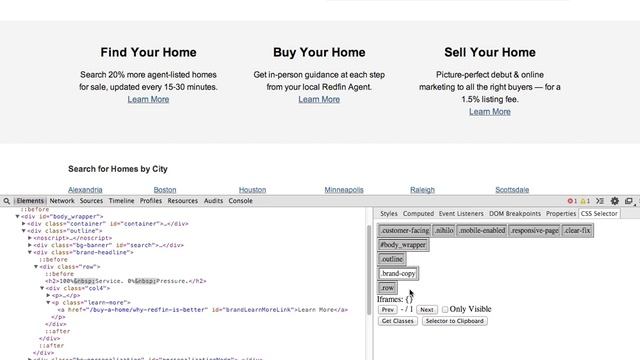Follow Learn More under Buy Your Home
640x360 pixels.
[x=319, y=99]
